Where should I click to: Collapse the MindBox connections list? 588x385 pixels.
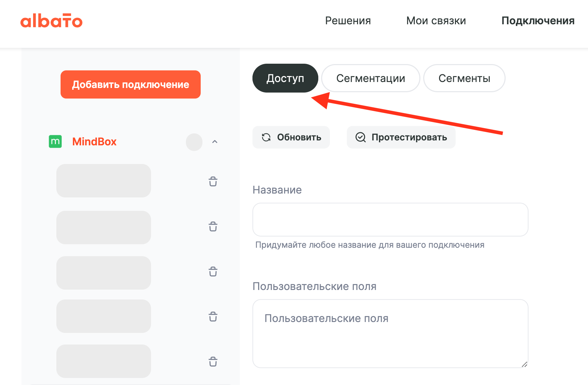click(x=215, y=142)
